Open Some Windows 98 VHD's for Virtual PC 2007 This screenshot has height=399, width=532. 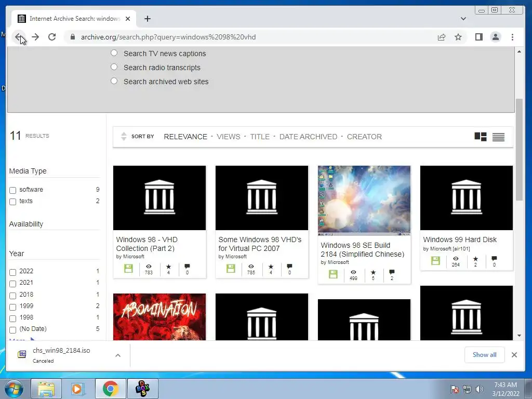point(260,244)
